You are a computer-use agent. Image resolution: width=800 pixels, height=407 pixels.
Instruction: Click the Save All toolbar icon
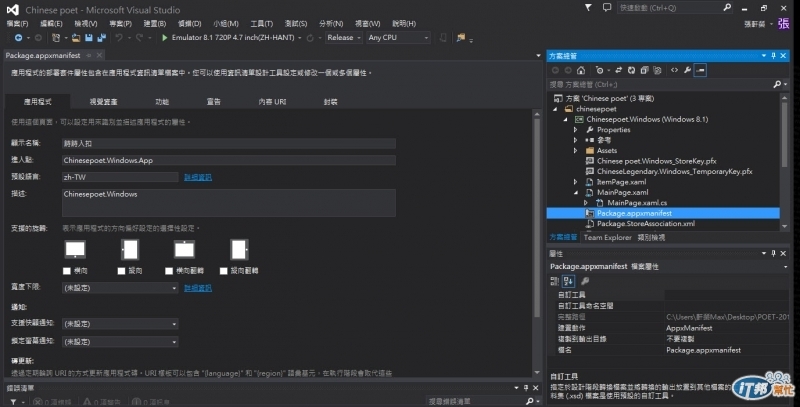coord(101,38)
